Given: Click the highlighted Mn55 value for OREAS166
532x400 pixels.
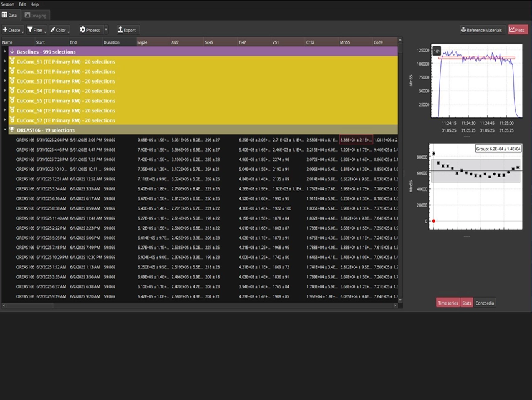Looking at the screenshot, I should tap(355, 140).
